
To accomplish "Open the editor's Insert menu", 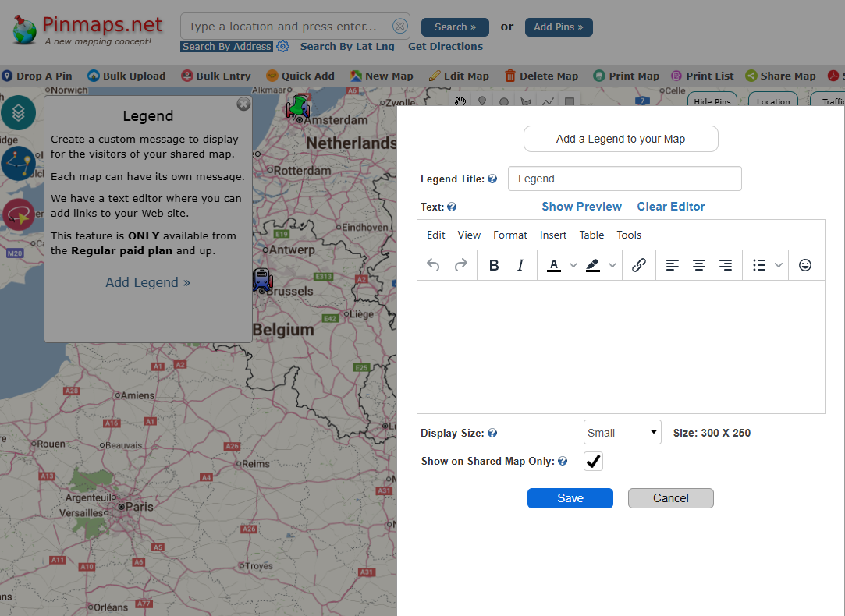I will [553, 235].
